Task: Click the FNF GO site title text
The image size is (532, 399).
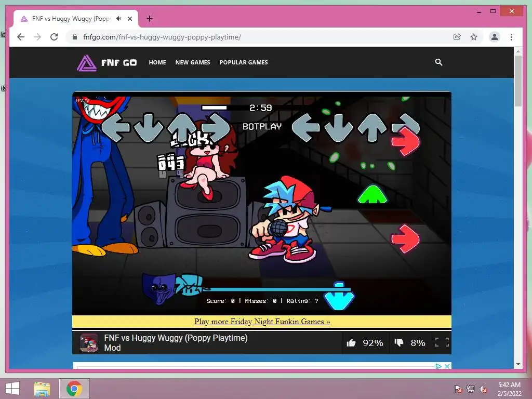Action: (119, 63)
